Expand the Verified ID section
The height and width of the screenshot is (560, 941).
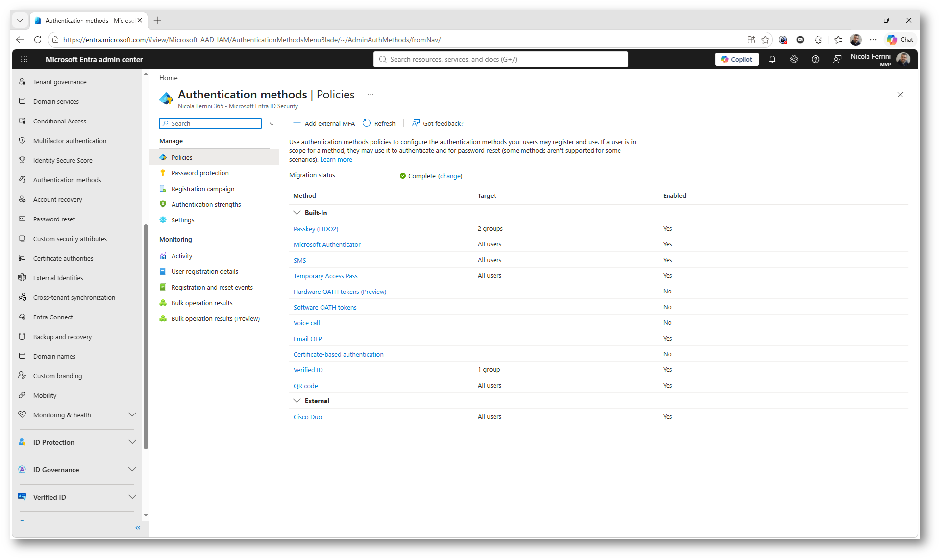coord(132,497)
